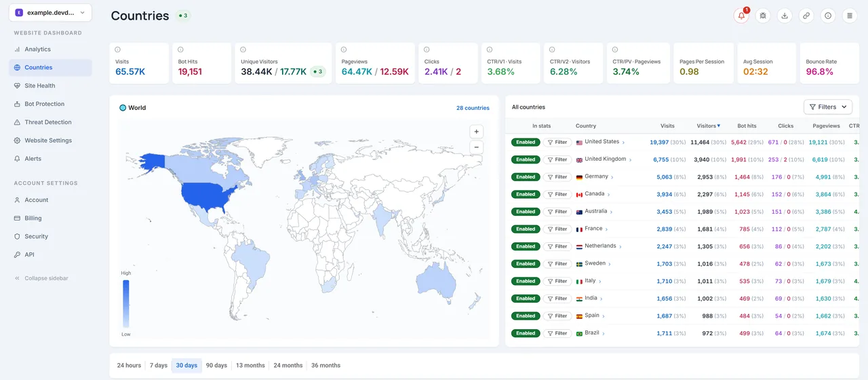Toggle Enabled status for France
The image size is (868, 380).
[x=526, y=229]
